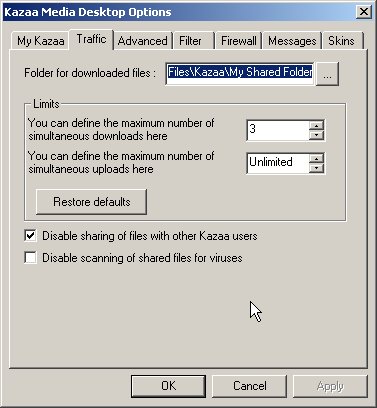Enable Disable scanning of shared files for viruses

coord(30,258)
